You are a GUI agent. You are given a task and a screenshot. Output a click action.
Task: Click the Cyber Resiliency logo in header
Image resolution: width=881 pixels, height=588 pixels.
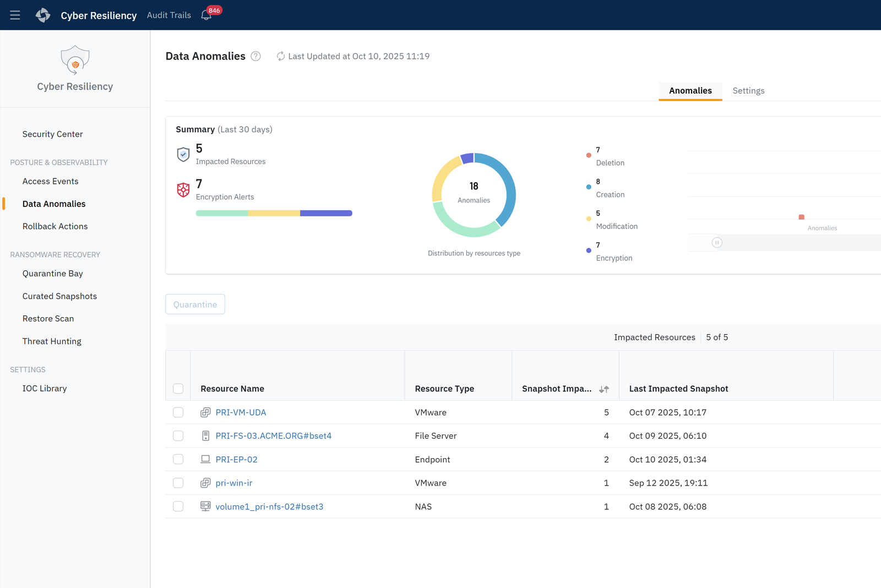click(43, 15)
